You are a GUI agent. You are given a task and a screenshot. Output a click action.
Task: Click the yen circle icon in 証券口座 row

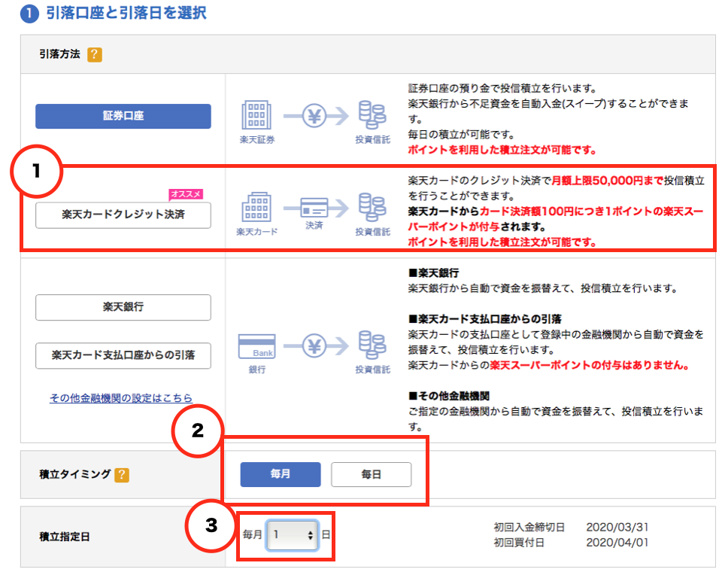coord(314,115)
